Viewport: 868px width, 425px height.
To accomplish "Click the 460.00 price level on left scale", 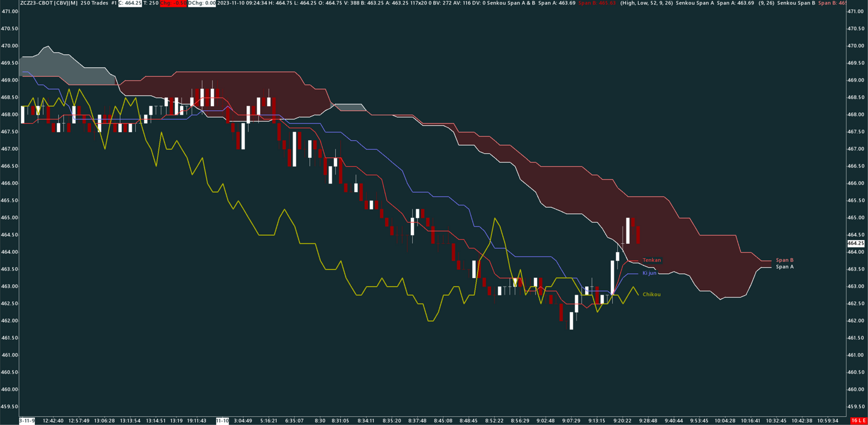I will [x=9, y=390].
